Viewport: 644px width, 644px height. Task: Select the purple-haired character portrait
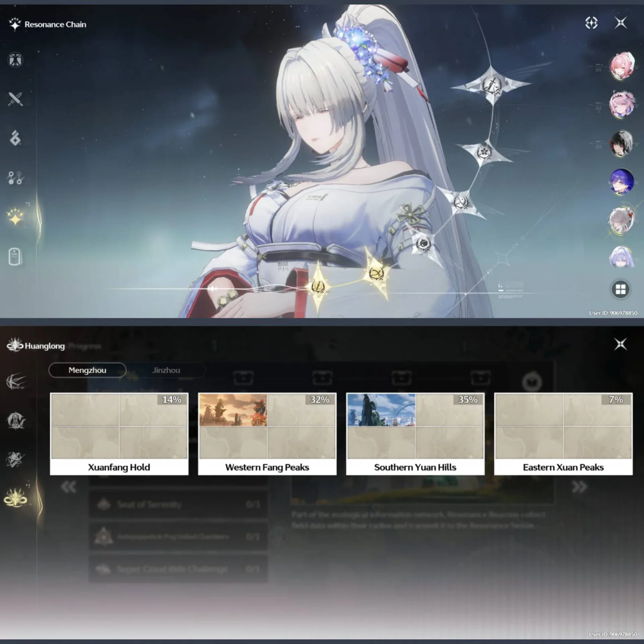pyautogui.click(x=622, y=181)
